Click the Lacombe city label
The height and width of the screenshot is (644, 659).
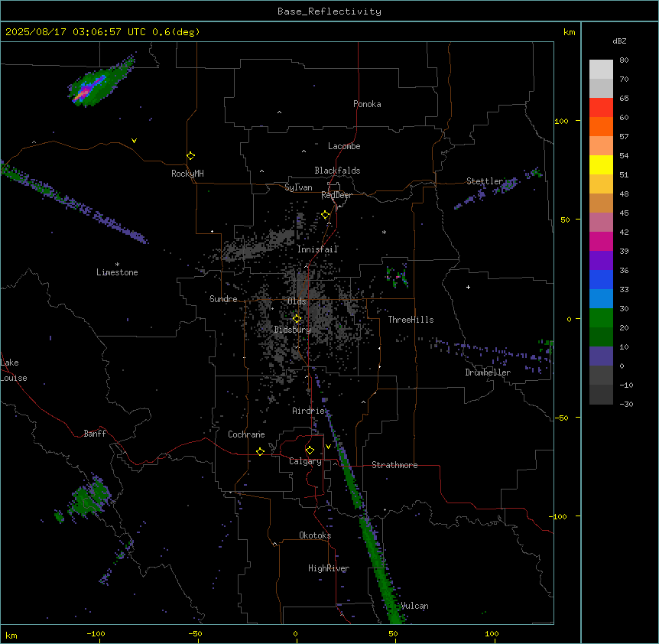344,146
